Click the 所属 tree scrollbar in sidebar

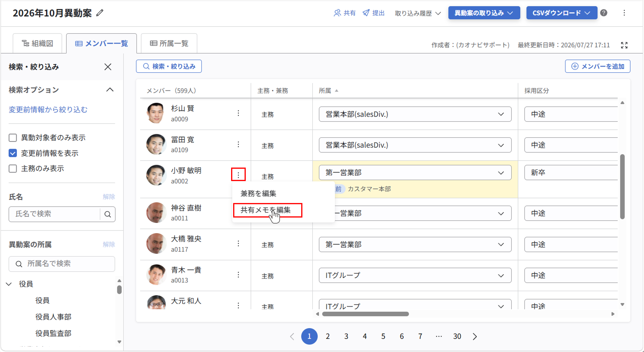coord(119,290)
